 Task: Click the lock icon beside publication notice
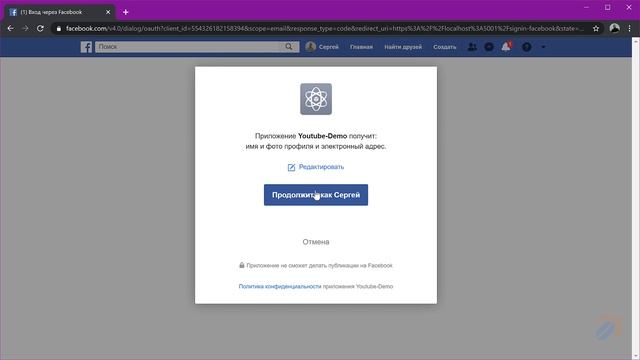242,265
